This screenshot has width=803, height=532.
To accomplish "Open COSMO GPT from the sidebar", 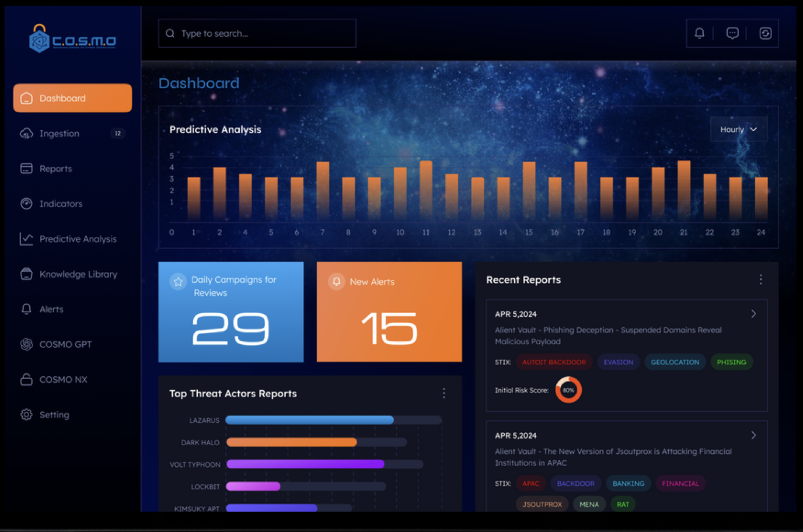I will [65, 344].
